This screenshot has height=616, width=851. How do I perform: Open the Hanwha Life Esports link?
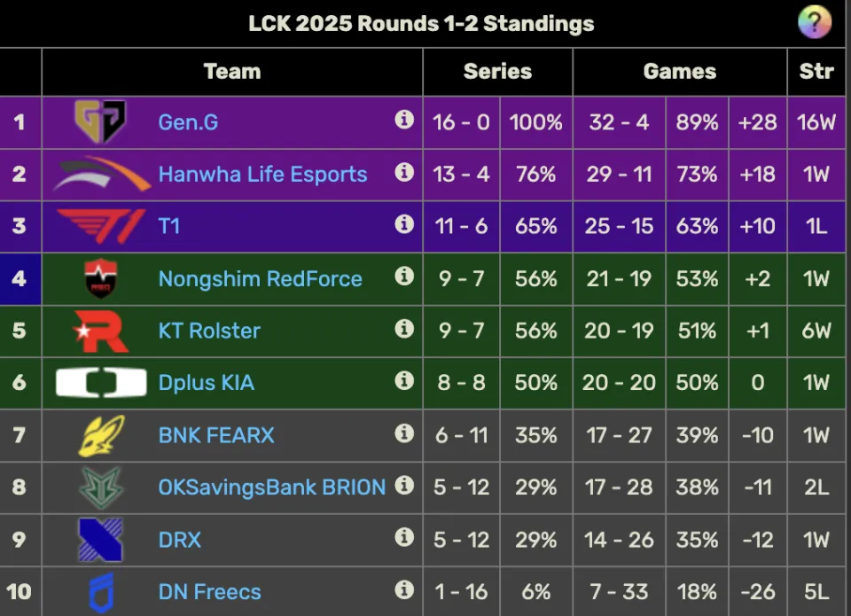[x=262, y=175]
